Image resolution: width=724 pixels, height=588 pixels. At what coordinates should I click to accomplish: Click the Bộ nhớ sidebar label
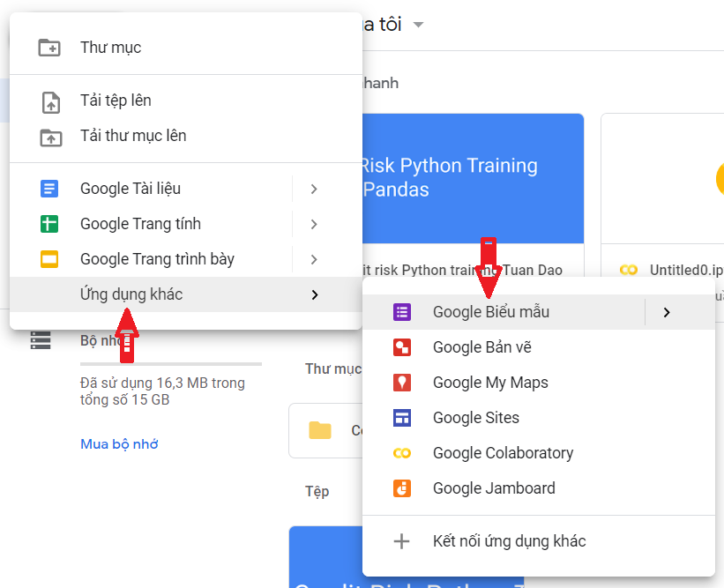tap(103, 340)
